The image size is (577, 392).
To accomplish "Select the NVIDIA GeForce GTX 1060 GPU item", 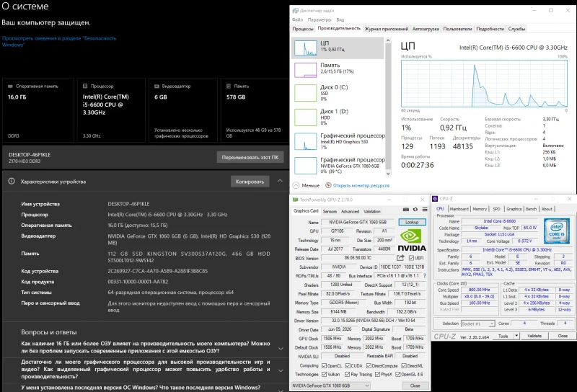I will click(x=338, y=166).
